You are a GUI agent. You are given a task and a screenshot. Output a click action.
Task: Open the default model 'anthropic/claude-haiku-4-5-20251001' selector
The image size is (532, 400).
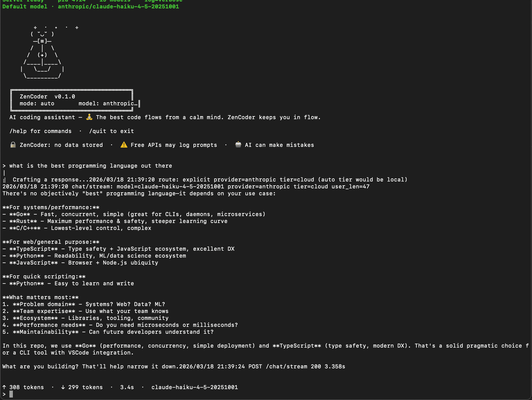point(118,6)
